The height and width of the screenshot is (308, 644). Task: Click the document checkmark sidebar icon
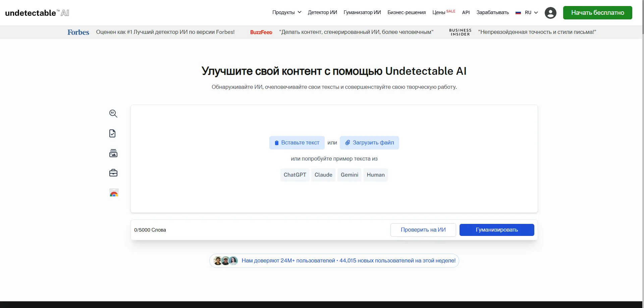pyautogui.click(x=113, y=133)
